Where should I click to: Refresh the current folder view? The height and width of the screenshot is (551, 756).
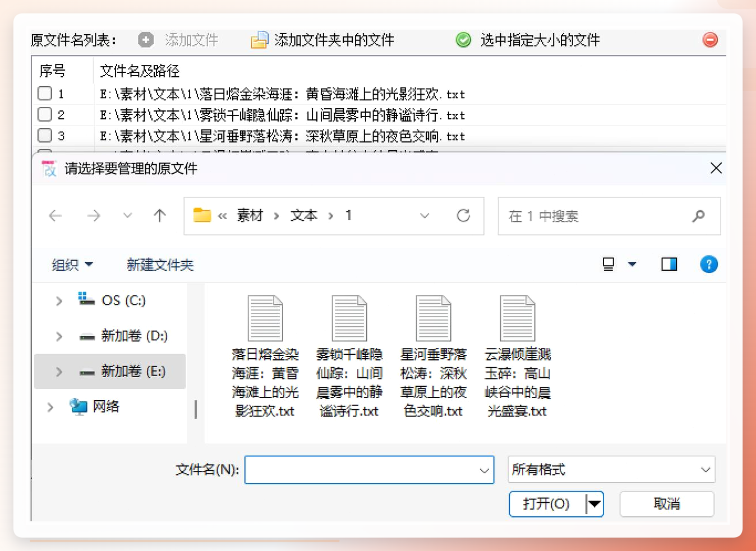(463, 216)
